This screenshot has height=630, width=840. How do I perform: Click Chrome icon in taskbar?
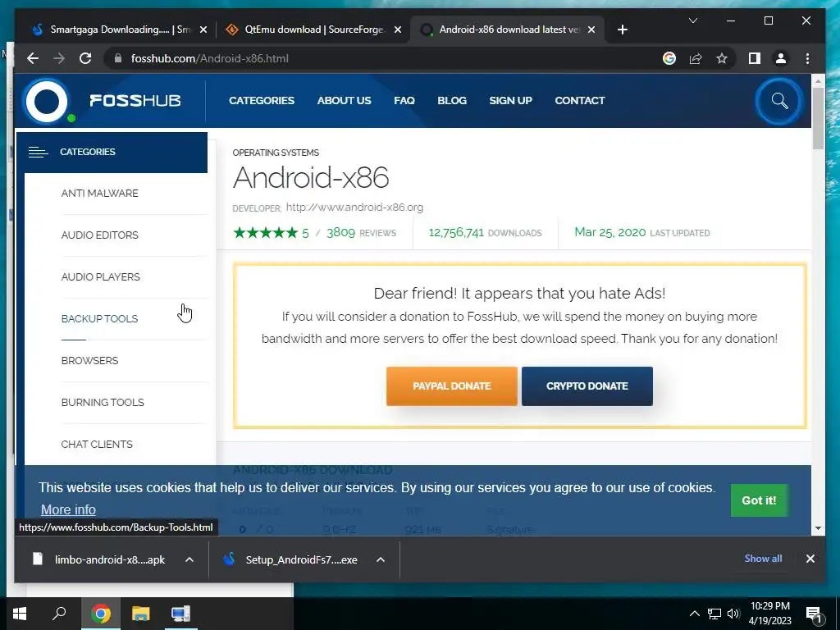coord(101,614)
